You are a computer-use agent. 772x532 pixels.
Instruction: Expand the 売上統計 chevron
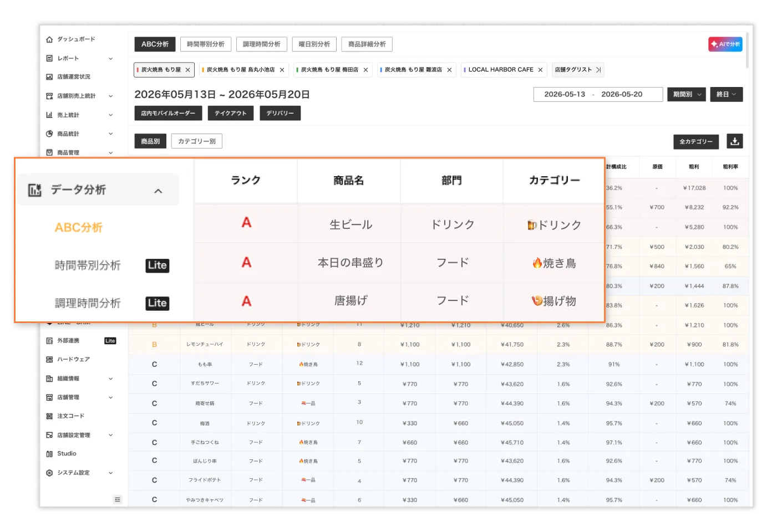[x=111, y=115]
